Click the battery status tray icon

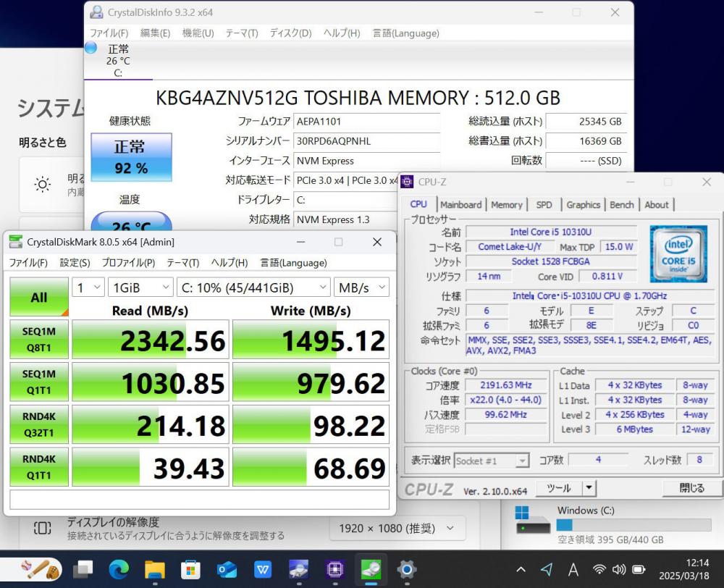click(x=639, y=569)
